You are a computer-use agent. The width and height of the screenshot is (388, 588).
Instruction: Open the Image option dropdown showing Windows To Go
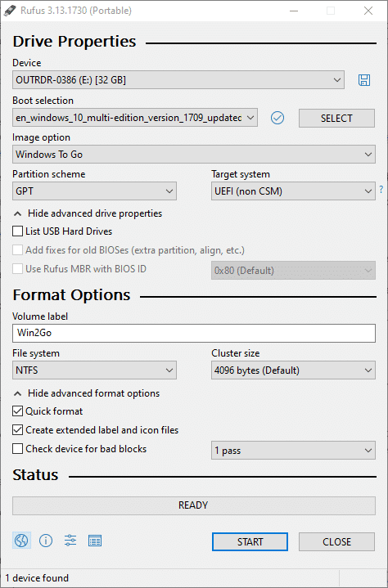pos(194,155)
